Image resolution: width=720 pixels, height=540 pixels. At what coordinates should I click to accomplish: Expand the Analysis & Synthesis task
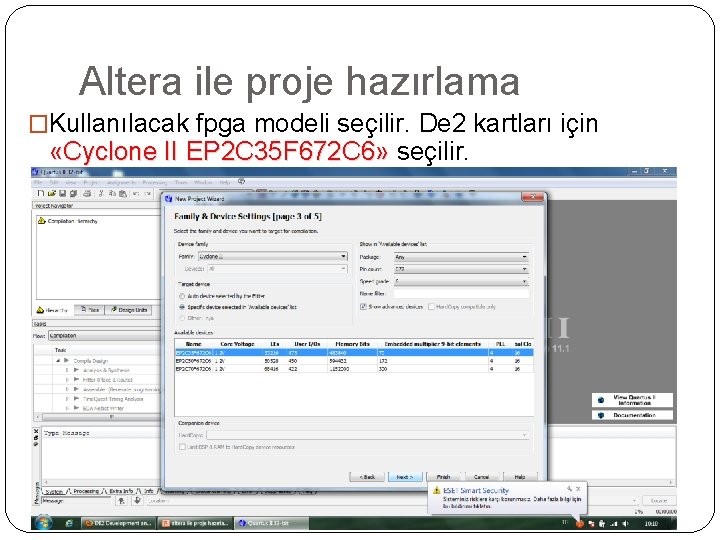(67, 370)
